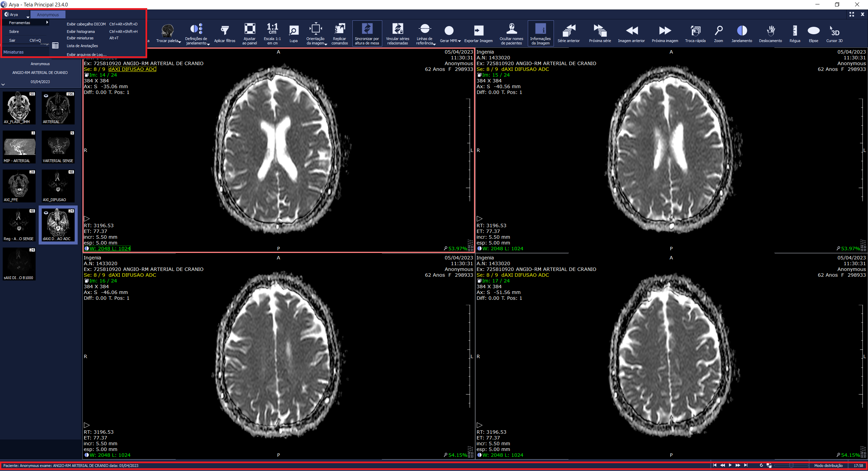Open the AX_FLAIR_3MM series thumbnail
The image size is (868, 471).
tap(19, 108)
